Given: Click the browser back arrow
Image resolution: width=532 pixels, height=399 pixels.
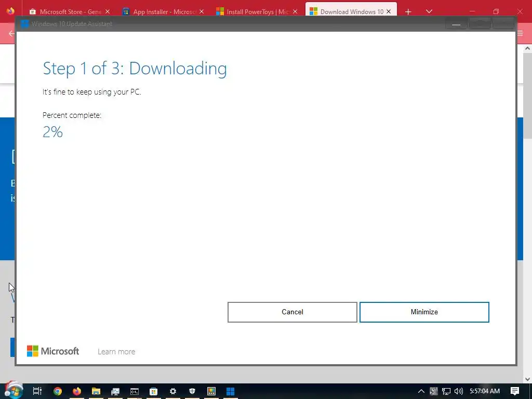Looking at the screenshot, I should click(11, 33).
